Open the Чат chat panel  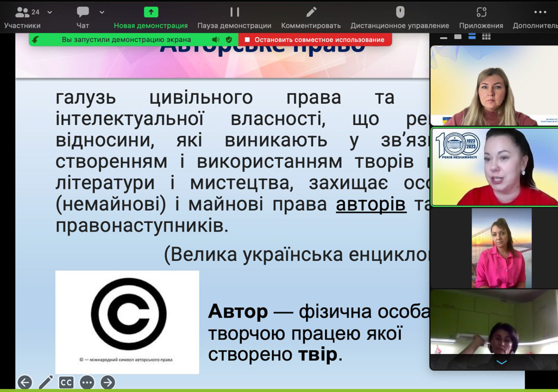pos(82,17)
